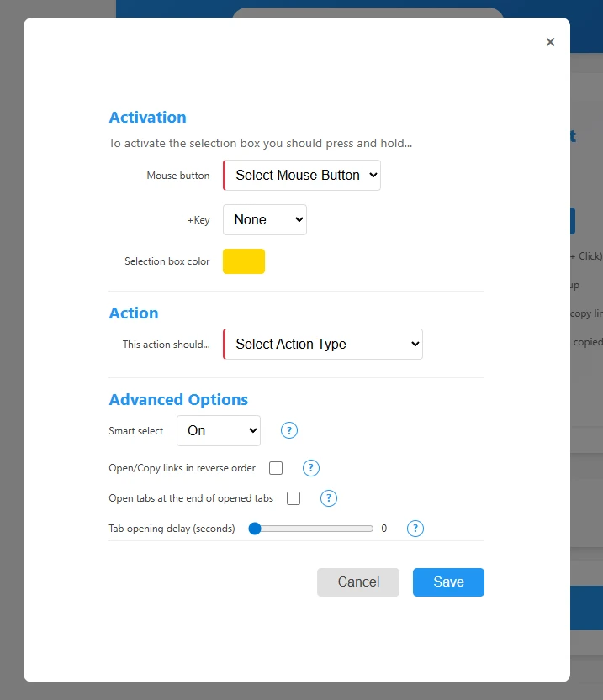Expand the Select Action Type dropdown

(323, 345)
